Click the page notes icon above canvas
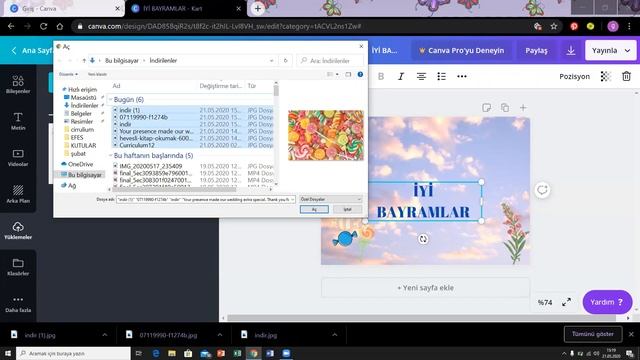The image size is (640, 360). click(487, 107)
